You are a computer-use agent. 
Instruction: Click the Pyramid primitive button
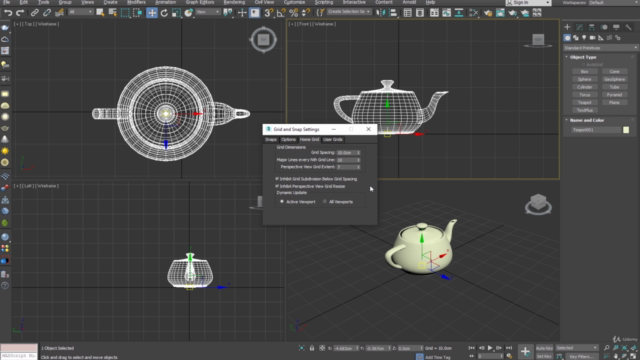(x=614, y=95)
